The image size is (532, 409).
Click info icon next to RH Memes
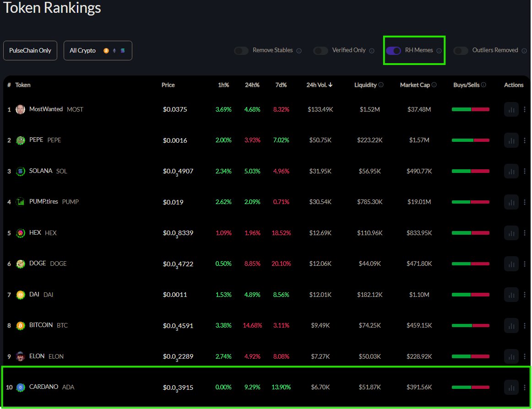coord(439,51)
